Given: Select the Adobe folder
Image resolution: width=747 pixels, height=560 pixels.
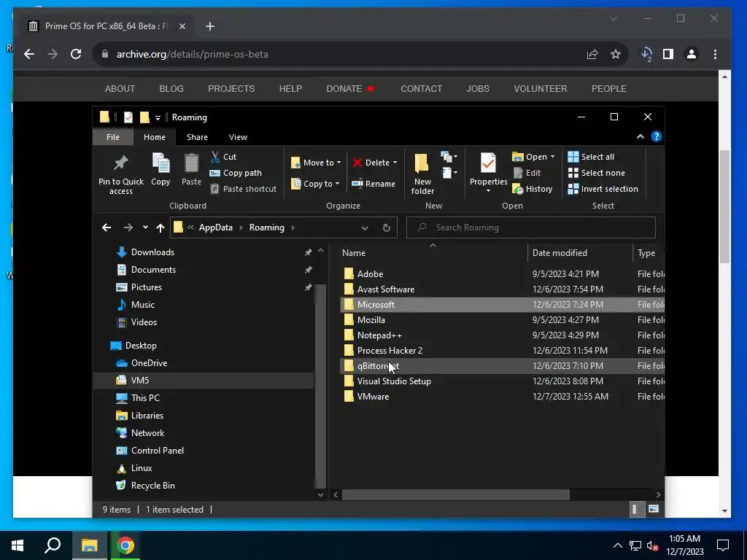Looking at the screenshot, I should click(370, 274).
